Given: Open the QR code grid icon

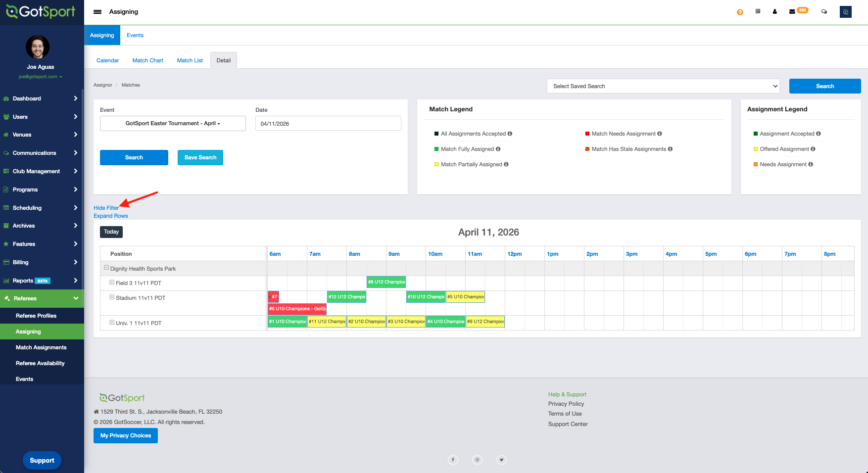Looking at the screenshot, I should click(x=758, y=11).
